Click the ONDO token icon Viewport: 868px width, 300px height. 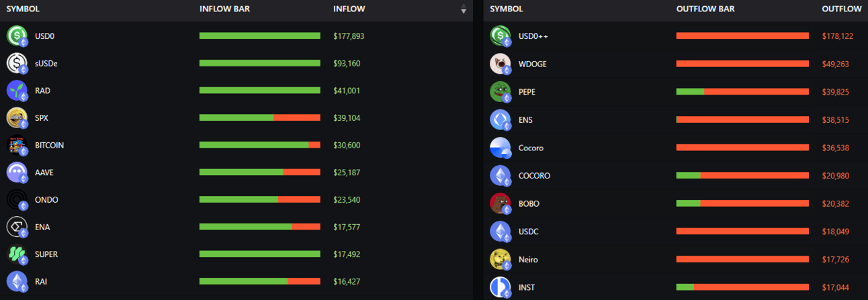pyautogui.click(x=17, y=199)
